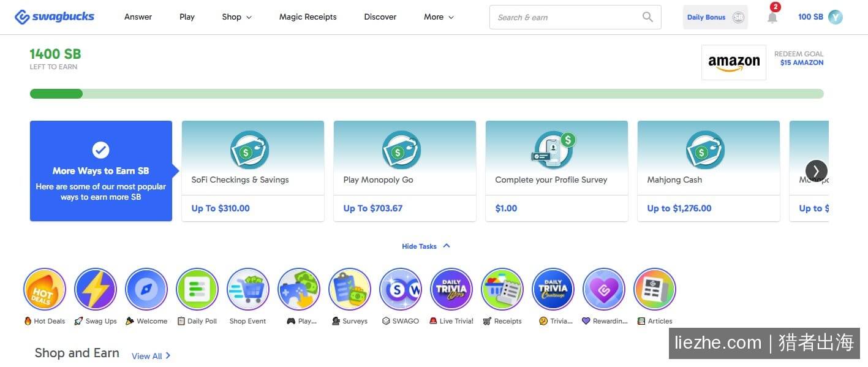Click the green earning progress bar
The height and width of the screenshot is (367, 868).
click(x=426, y=94)
